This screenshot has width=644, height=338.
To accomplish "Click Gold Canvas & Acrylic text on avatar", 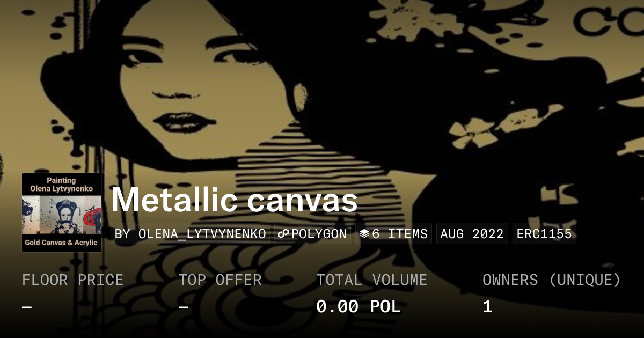I will [x=62, y=243].
